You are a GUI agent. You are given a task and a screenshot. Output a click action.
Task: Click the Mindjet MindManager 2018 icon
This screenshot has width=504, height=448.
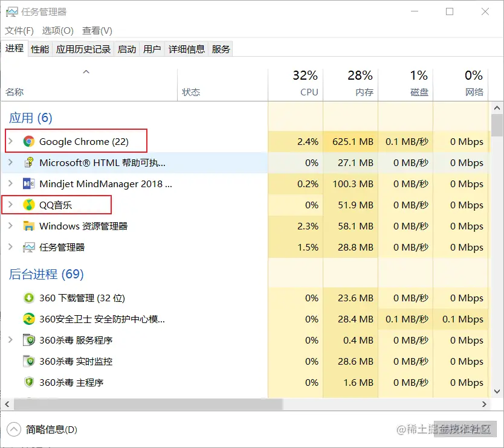pyautogui.click(x=28, y=184)
